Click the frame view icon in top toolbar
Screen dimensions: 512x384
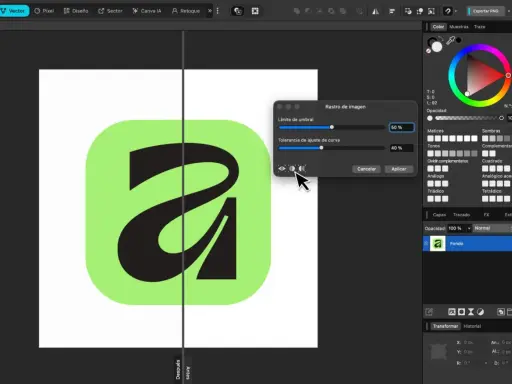pyautogui.click(x=255, y=11)
